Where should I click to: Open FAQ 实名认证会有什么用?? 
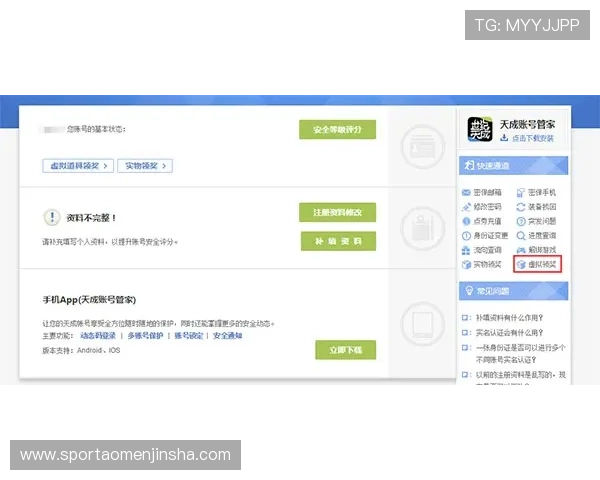click(x=509, y=333)
